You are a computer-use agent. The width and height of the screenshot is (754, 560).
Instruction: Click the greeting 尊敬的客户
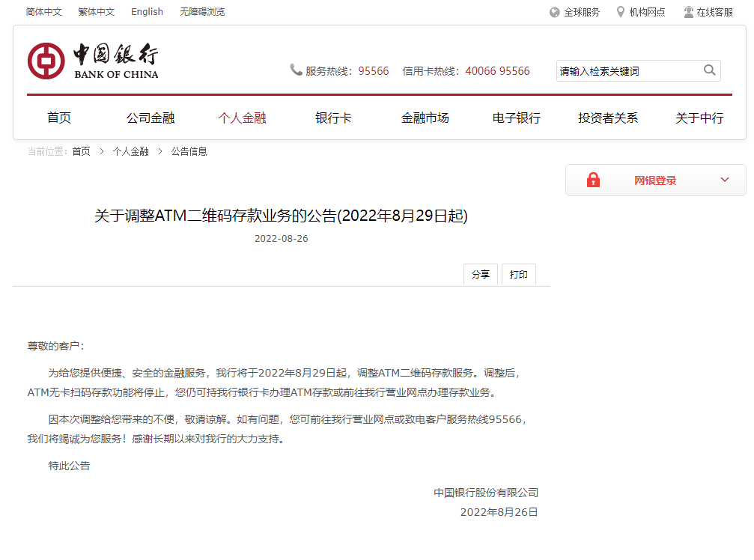pos(55,346)
